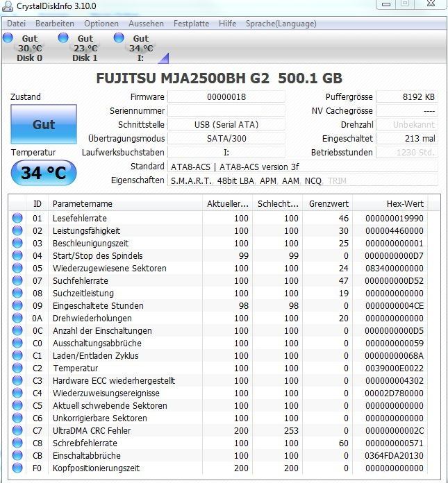Click the disk title FUJITSU MJA2500BH G2

(183, 78)
